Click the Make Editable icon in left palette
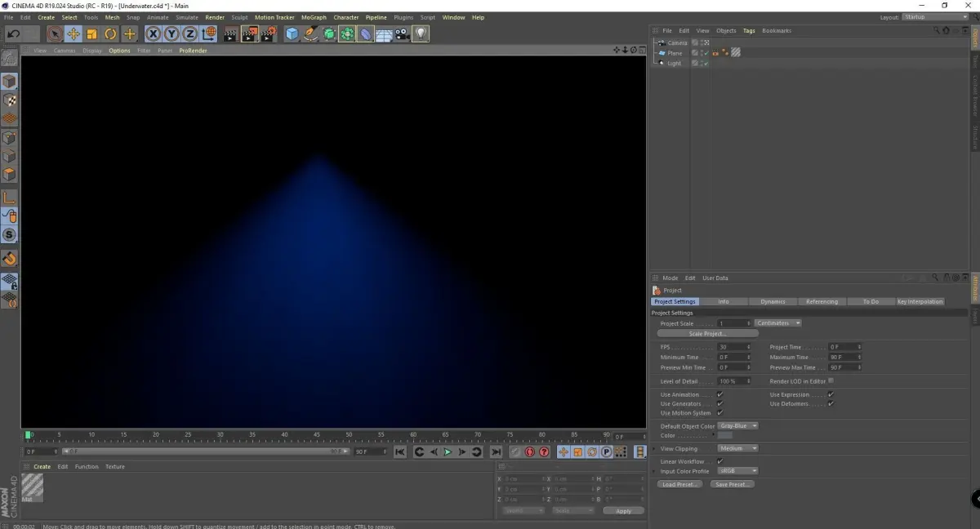Screen dimensions: 980x529 [9, 58]
